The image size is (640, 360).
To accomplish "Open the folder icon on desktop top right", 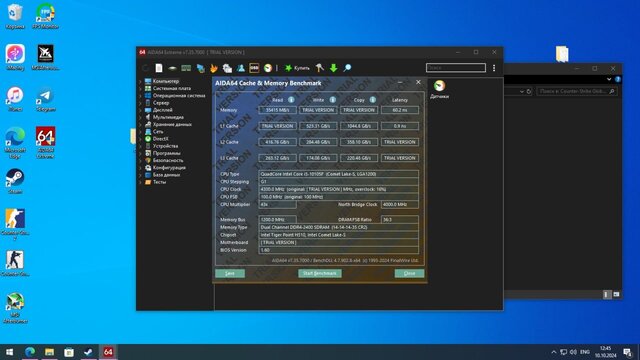I will 562,54.
